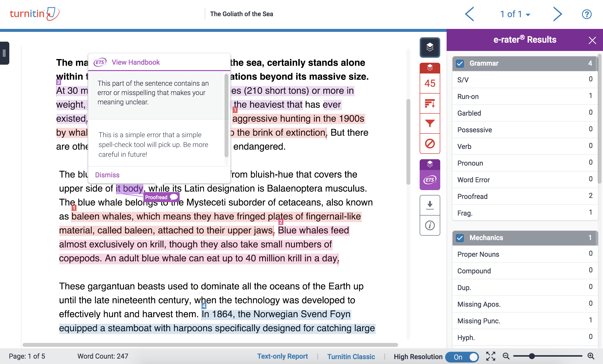
Task: Select the S/V grammar row
Action: [x=525, y=80]
